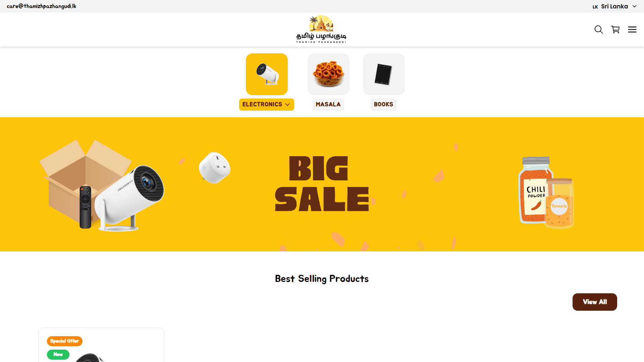Click the Big Sale banner text
644x362 pixels.
[x=322, y=184]
